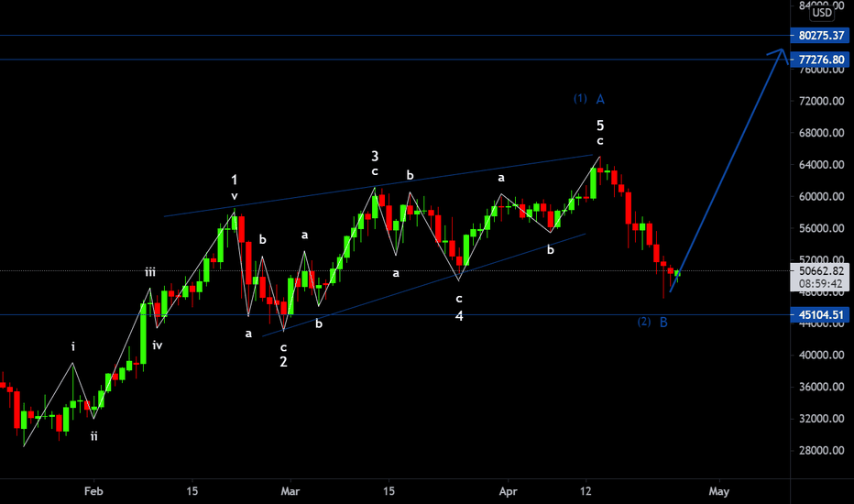
Task: Click the candle countdown timer 08:59:42
Action: click(x=820, y=283)
